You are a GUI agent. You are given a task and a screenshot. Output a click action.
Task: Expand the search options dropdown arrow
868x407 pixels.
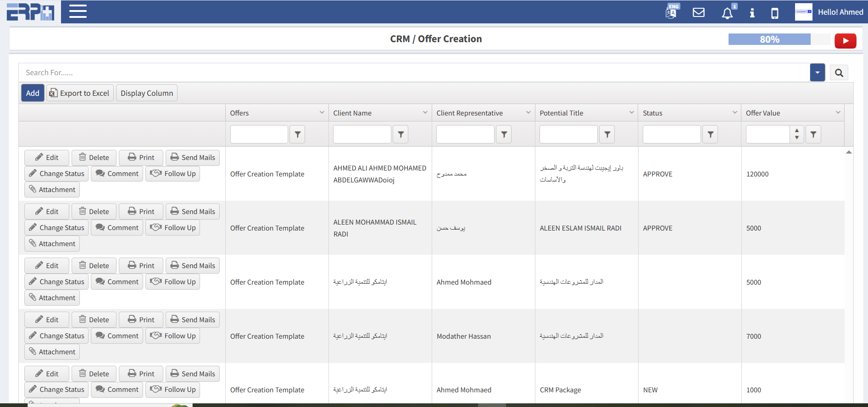[817, 73]
